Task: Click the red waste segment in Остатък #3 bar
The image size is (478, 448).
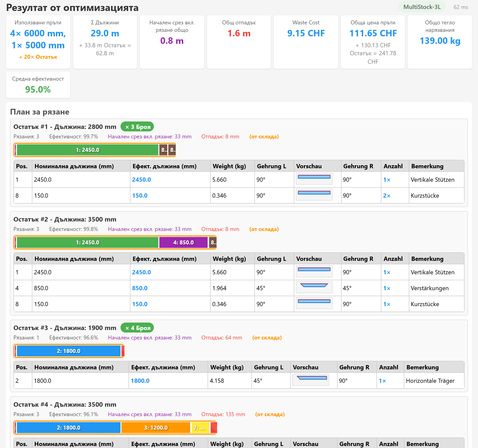Action: click(x=123, y=351)
